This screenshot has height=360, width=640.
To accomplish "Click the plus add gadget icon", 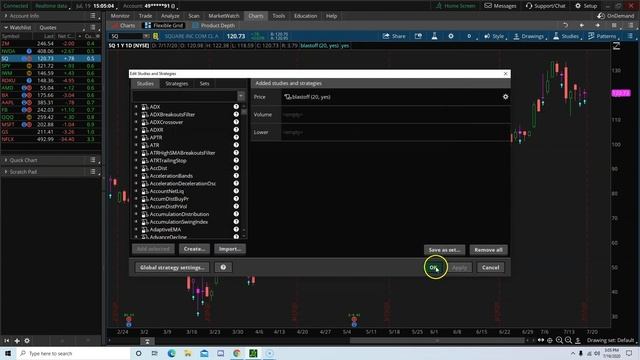I will [x=17, y=340].
